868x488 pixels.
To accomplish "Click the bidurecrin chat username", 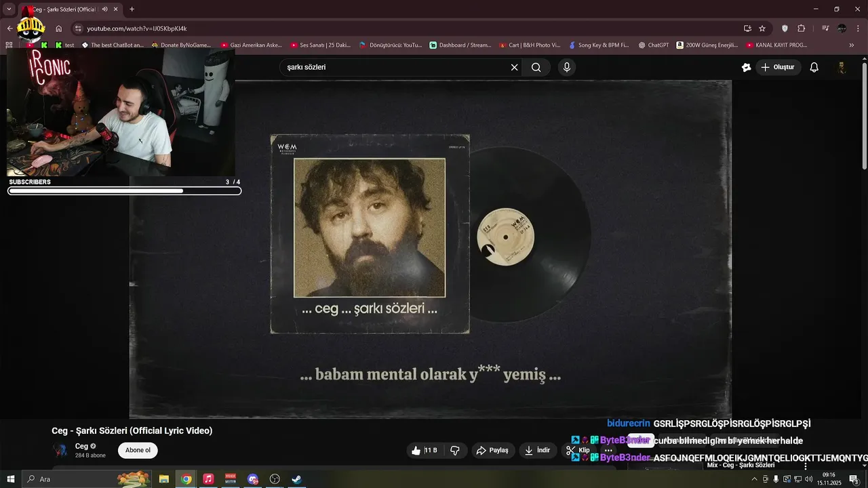I will [629, 424].
